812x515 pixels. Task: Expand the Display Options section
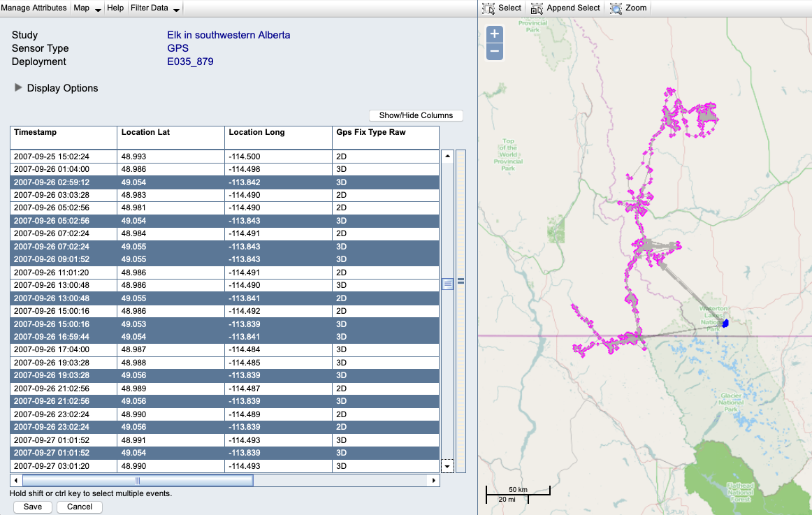[19, 88]
